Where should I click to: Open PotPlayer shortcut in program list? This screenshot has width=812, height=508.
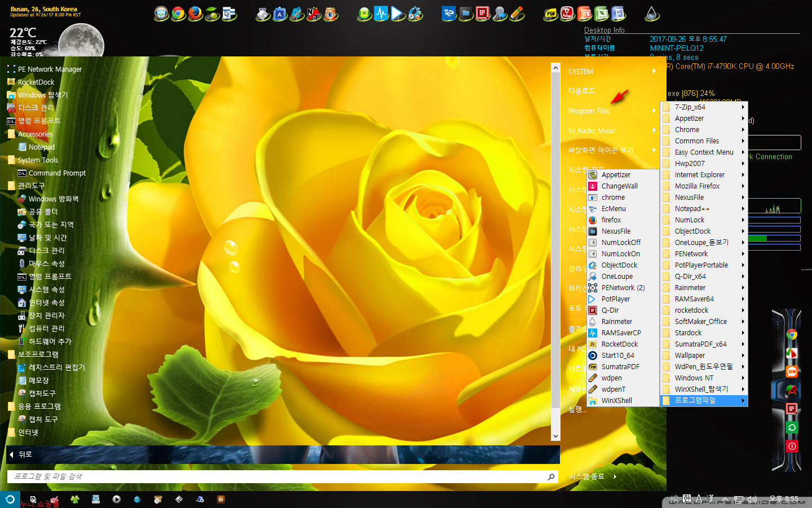pos(616,299)
